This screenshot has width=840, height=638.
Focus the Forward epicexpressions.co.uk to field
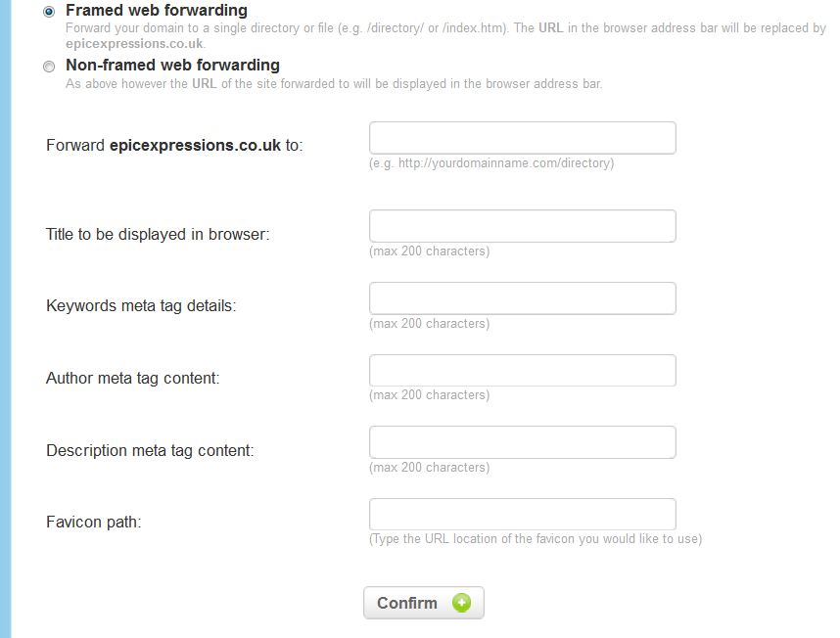(x=523, y=138)
